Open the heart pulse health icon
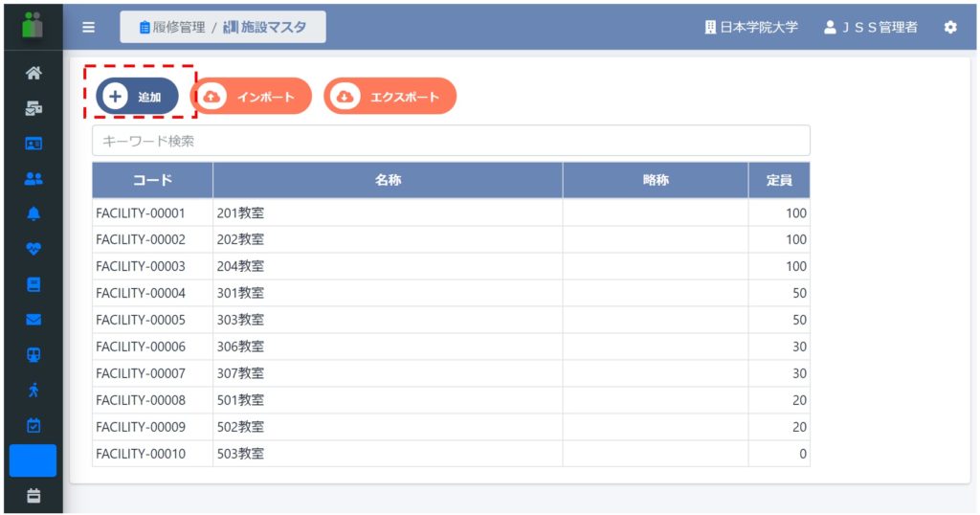Image resolution: width=980 pixels, height=515 pixels. coord(33,249)
